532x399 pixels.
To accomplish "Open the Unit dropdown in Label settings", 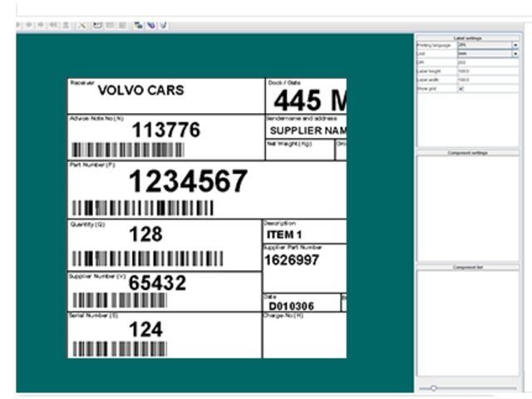I will click(x=515, y=53).
